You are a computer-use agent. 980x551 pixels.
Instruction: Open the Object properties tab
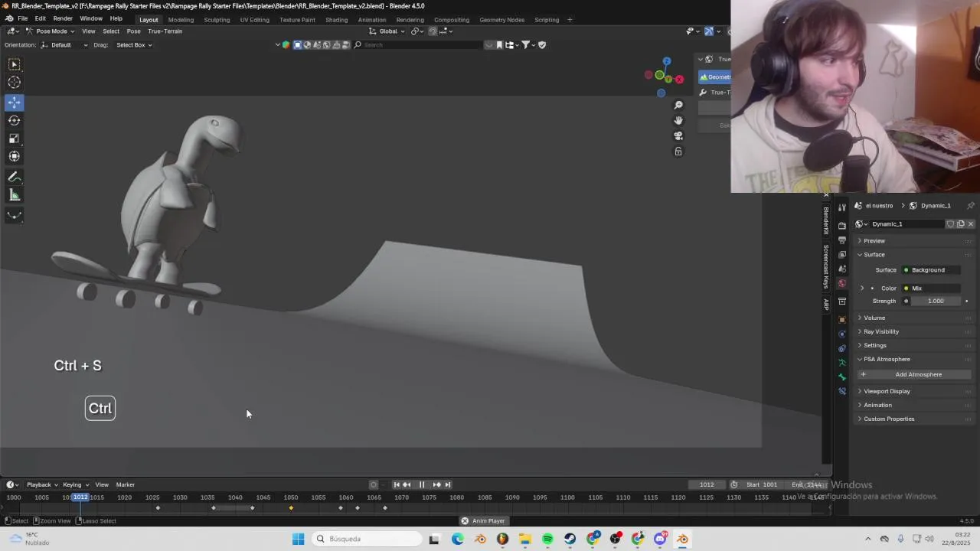pos(842,319)
